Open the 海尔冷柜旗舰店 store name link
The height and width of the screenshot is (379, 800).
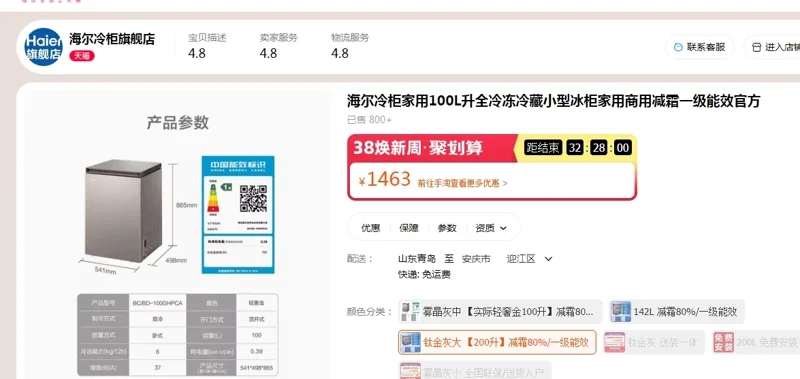(x=112, y=39)
